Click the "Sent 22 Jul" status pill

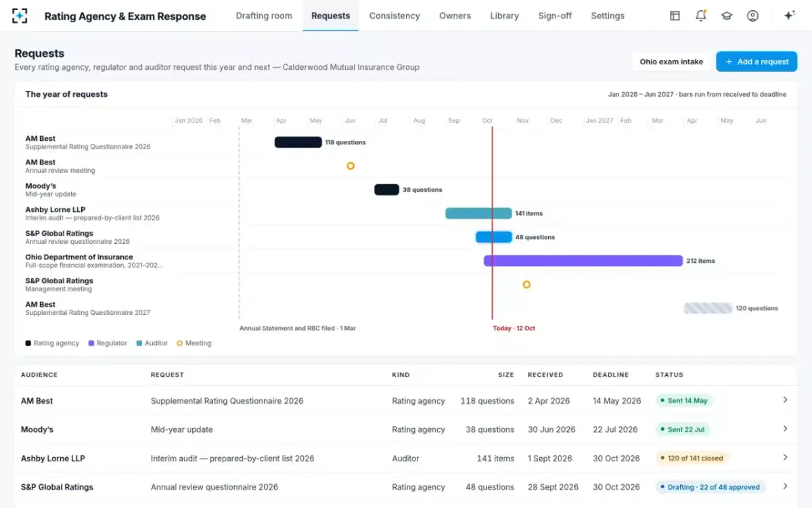tap(682, 429)
